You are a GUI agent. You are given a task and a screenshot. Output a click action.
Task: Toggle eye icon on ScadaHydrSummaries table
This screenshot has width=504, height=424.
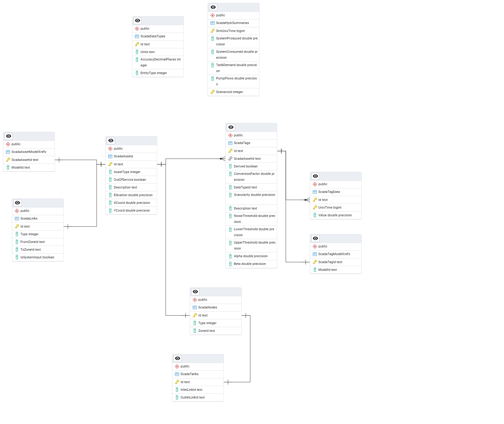click(213, 7)
